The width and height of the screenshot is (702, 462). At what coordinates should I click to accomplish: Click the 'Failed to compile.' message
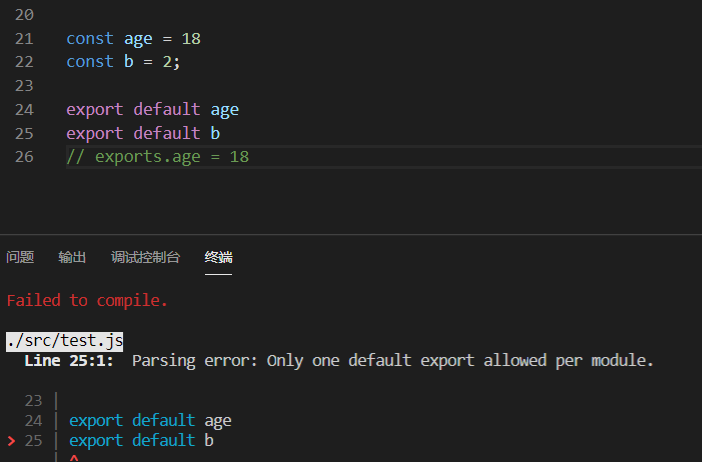click(x=87, y=300)
